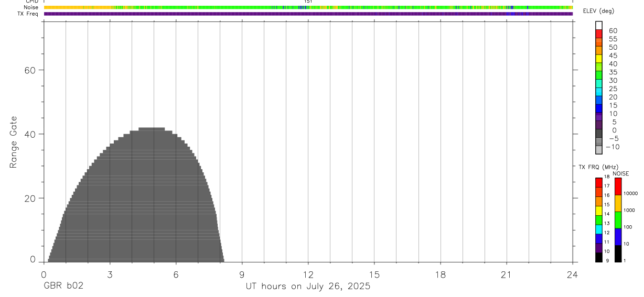Click the orange swatch in the NOISE bar
The width and height of the screenshot is (644, 297).
[618, 203]
